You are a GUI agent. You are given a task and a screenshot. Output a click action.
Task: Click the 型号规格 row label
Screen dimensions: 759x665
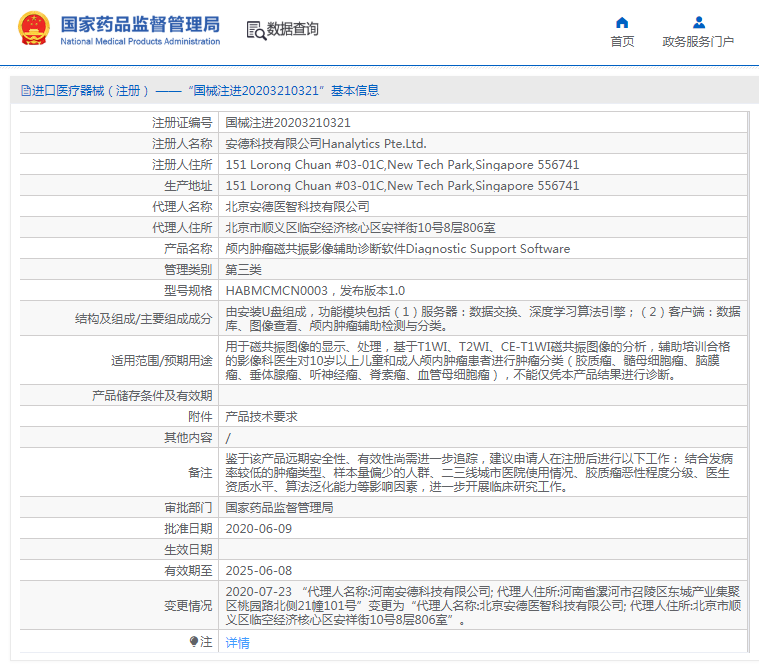click(188, 290)
